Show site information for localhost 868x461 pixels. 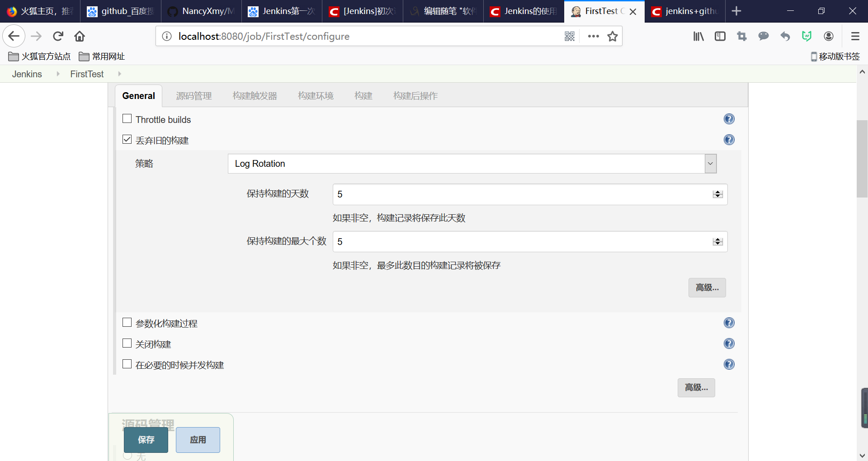[167, 36]
